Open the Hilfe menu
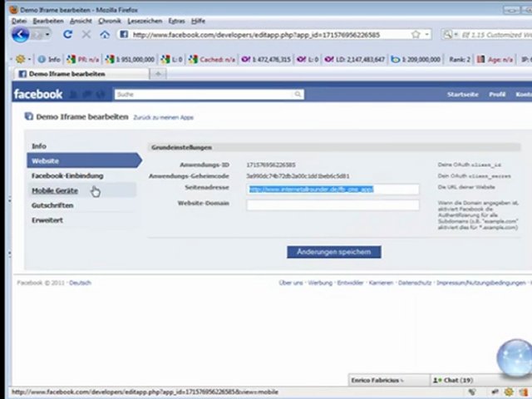The height and width of the screenshot is (399, 532). click(198, 21)
